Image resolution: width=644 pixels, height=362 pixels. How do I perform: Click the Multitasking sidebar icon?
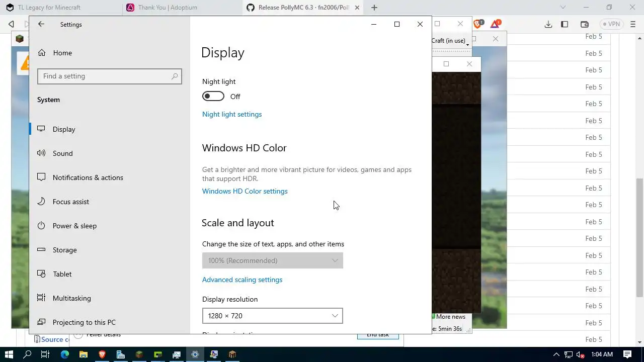tap(41, 298)
